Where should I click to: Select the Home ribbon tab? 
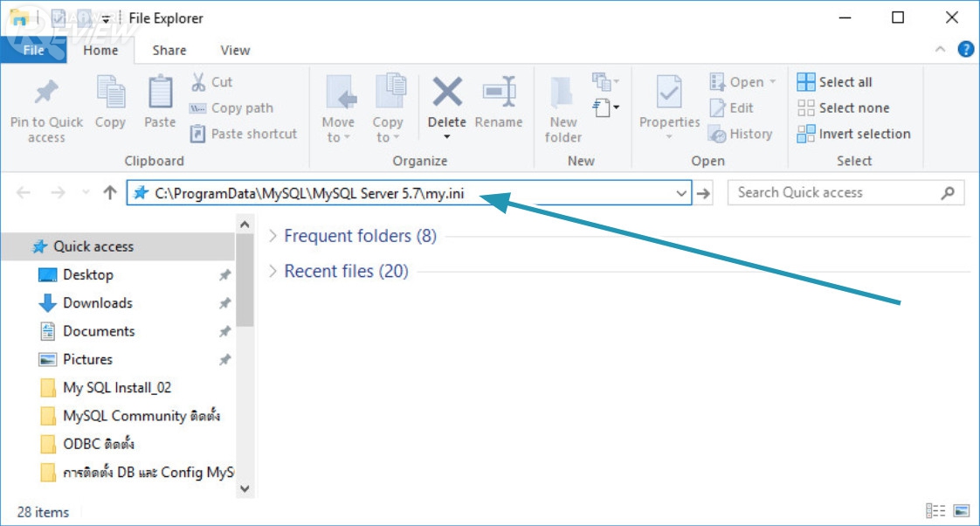pos(100,51)
